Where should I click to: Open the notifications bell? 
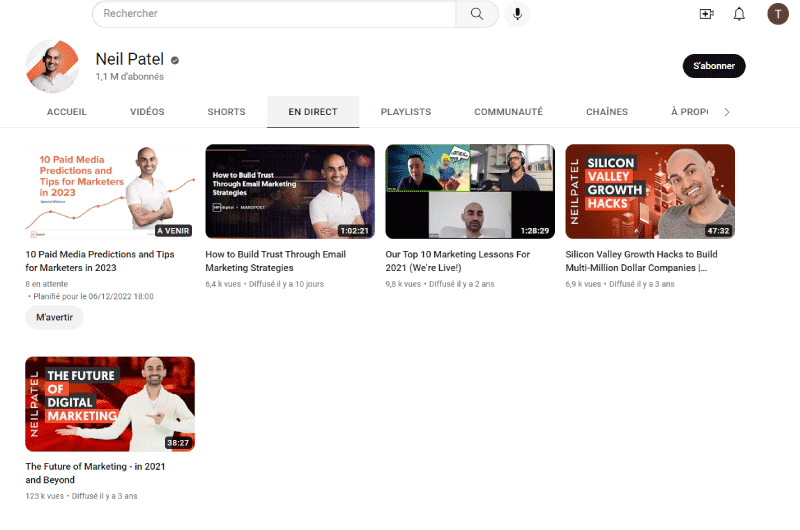click(x=739, y=14)
